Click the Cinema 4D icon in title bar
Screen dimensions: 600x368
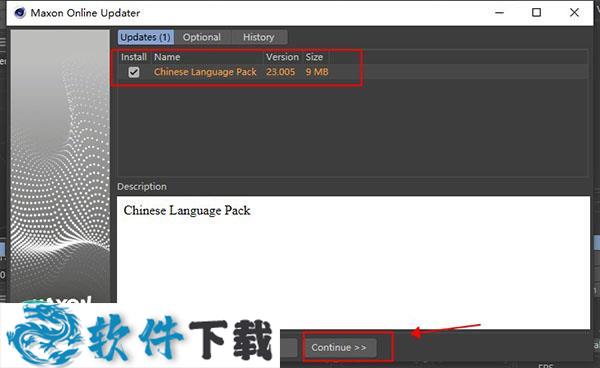(20, 13)
